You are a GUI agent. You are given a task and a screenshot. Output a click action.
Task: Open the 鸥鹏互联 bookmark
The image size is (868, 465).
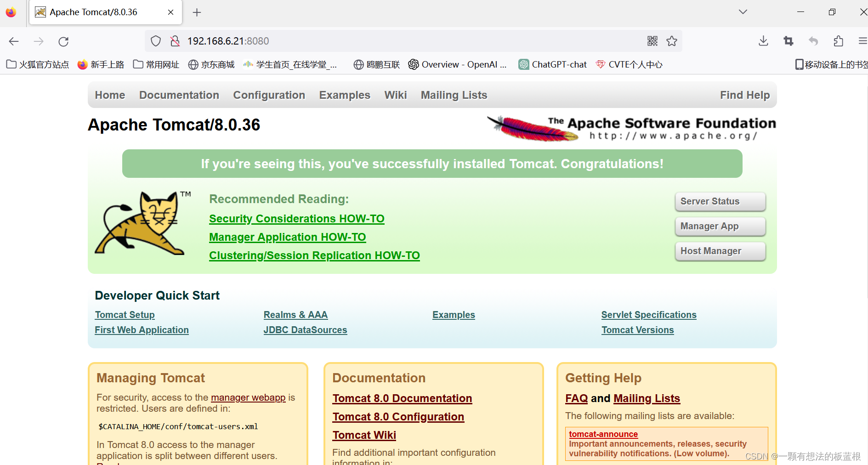377,64
